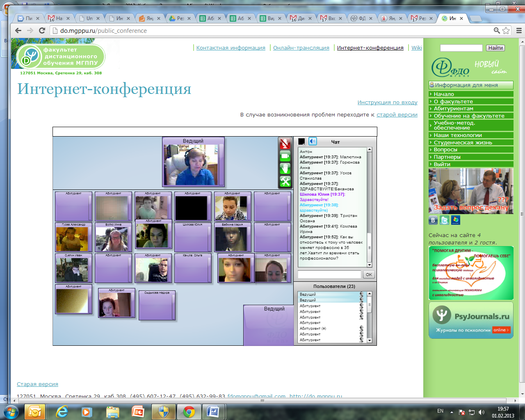Open Старая версия link at bottom

37,384
